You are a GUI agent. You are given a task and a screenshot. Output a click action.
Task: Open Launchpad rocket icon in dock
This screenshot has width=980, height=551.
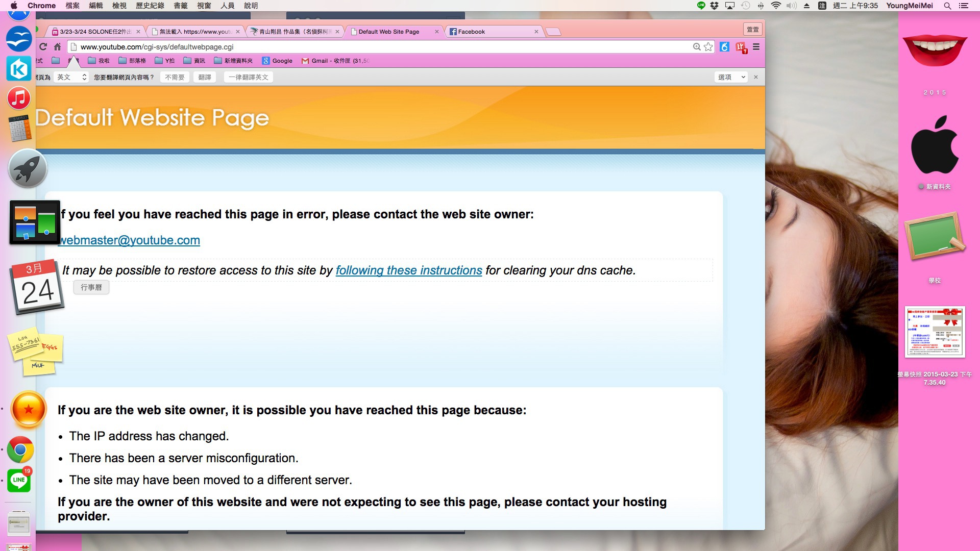[28, 169]
